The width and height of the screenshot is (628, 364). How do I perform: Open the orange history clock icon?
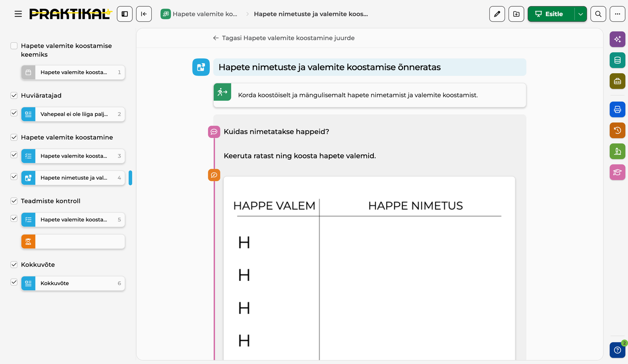pos(617,130)
